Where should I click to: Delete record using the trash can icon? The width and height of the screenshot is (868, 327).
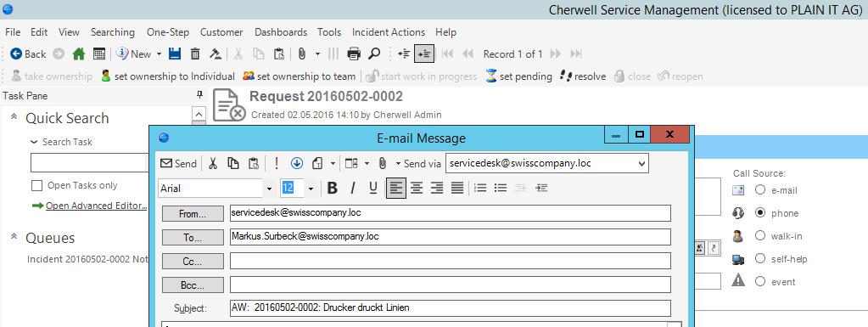pos(195,54)
